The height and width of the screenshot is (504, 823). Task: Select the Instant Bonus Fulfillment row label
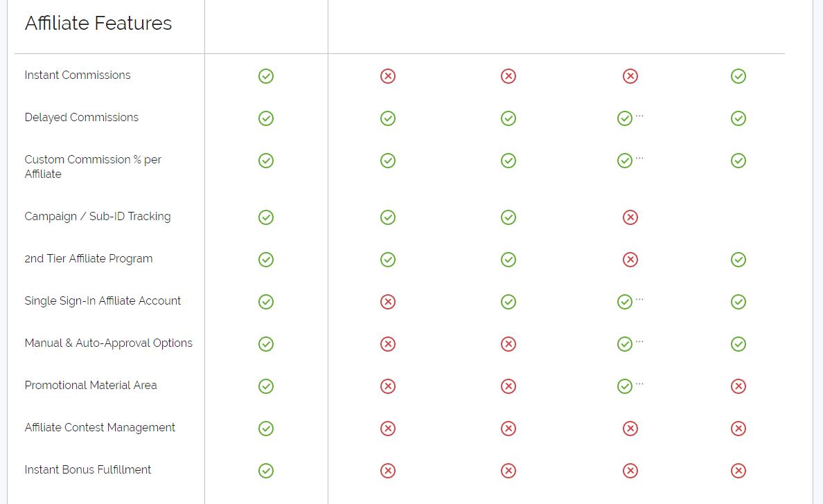pyautogui.click(x=88, y=470)
